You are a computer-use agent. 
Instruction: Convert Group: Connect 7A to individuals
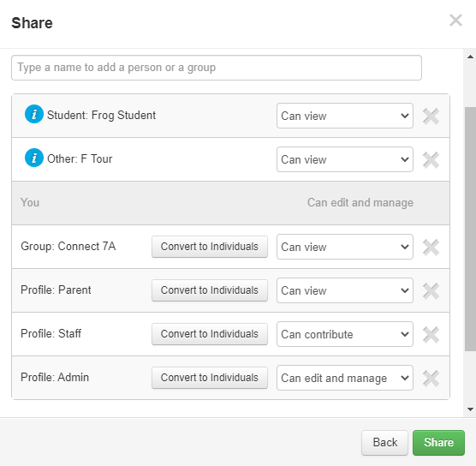(210, 247)
